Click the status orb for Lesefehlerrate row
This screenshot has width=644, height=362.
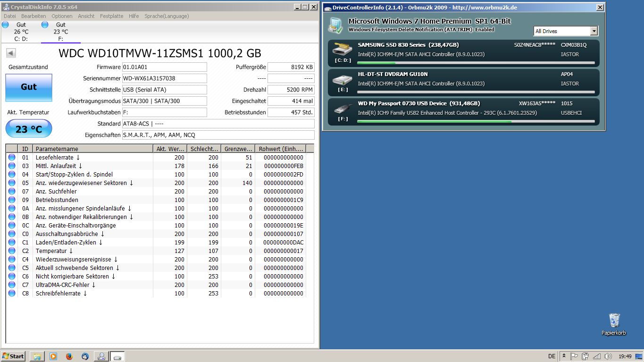(12, 157)
